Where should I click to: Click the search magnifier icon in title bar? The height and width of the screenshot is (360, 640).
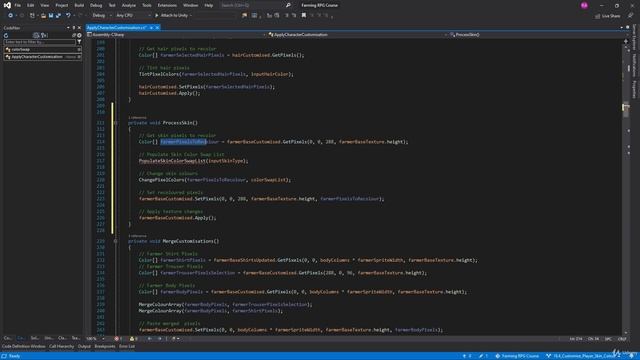pos(288,5)
